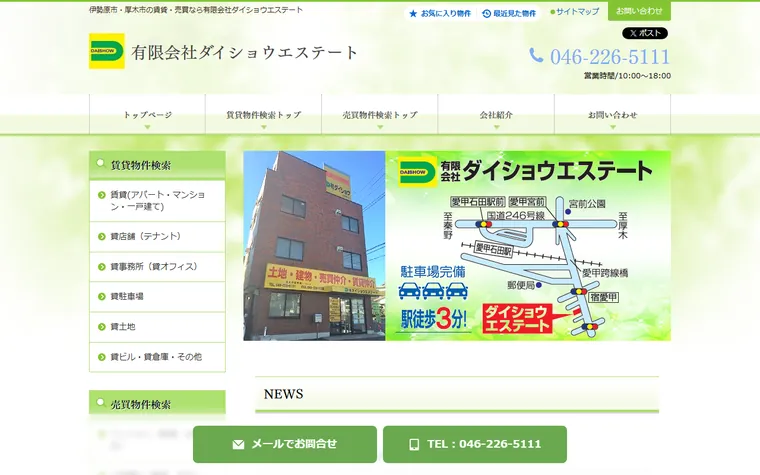760x475 pixels.
Task: Click the X ポスト share button
Action: coord(645,33)
